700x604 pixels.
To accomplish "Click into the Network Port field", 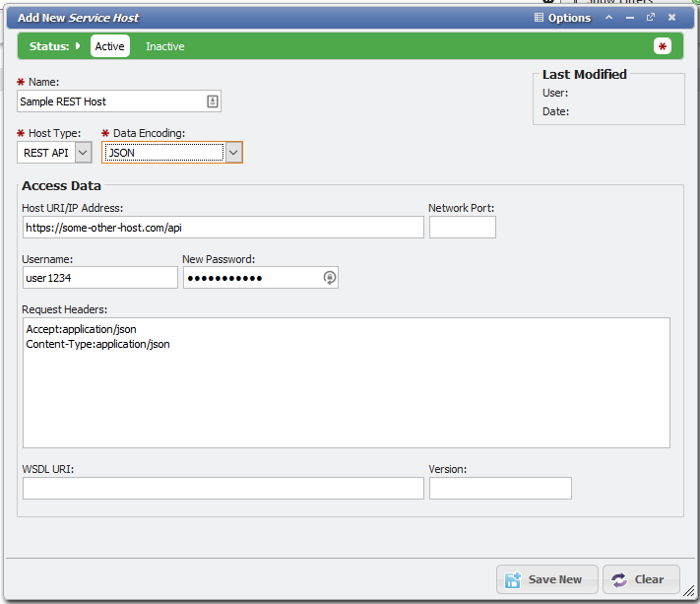I will [x=462, y=228].
